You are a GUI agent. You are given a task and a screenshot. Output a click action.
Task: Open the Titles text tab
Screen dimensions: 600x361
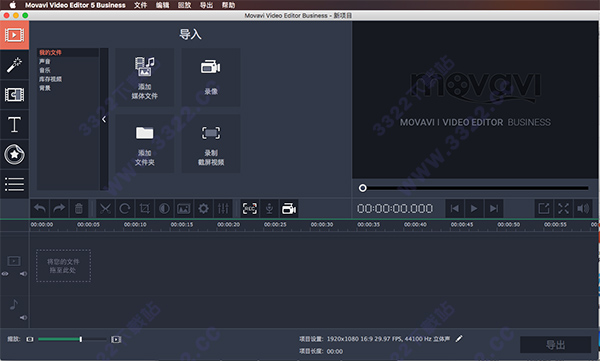pyautogui.click(x=15, y=124)
